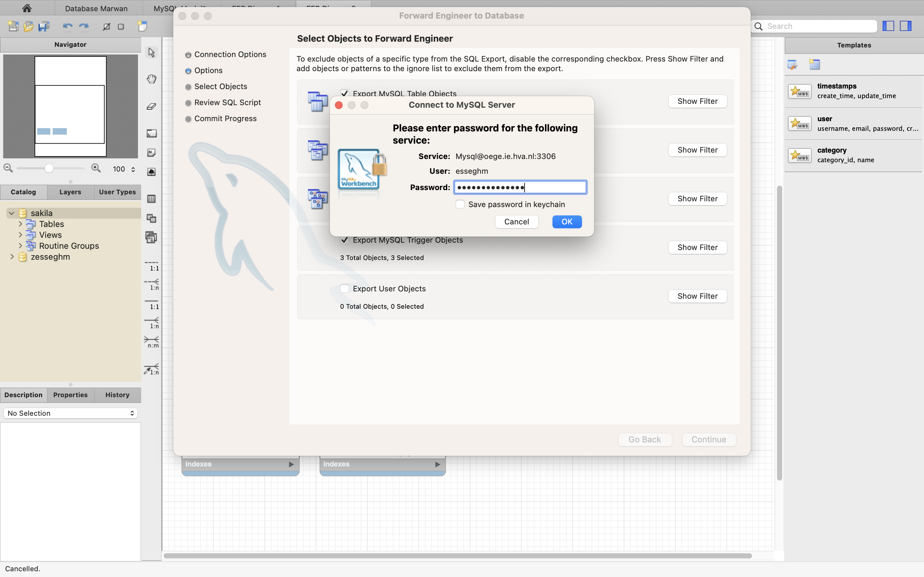
Task: Open the No Selection dropdown
Action: coord(70,413)
